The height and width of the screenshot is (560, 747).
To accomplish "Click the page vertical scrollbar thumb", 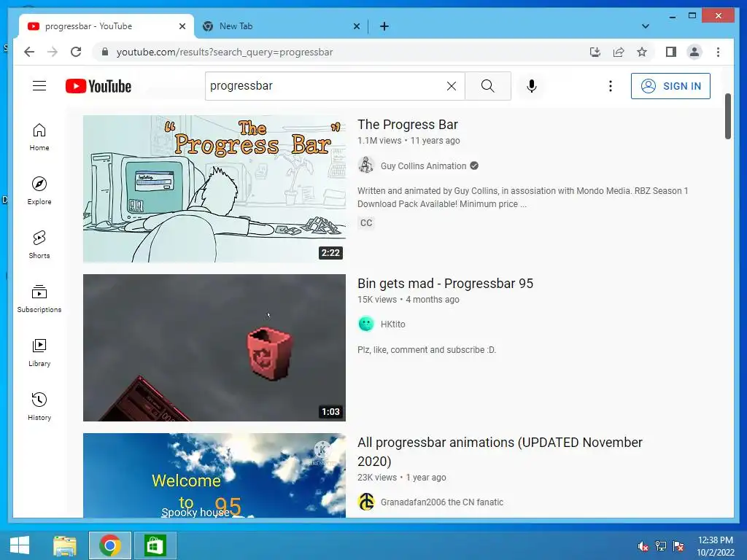I will (727, 116).
